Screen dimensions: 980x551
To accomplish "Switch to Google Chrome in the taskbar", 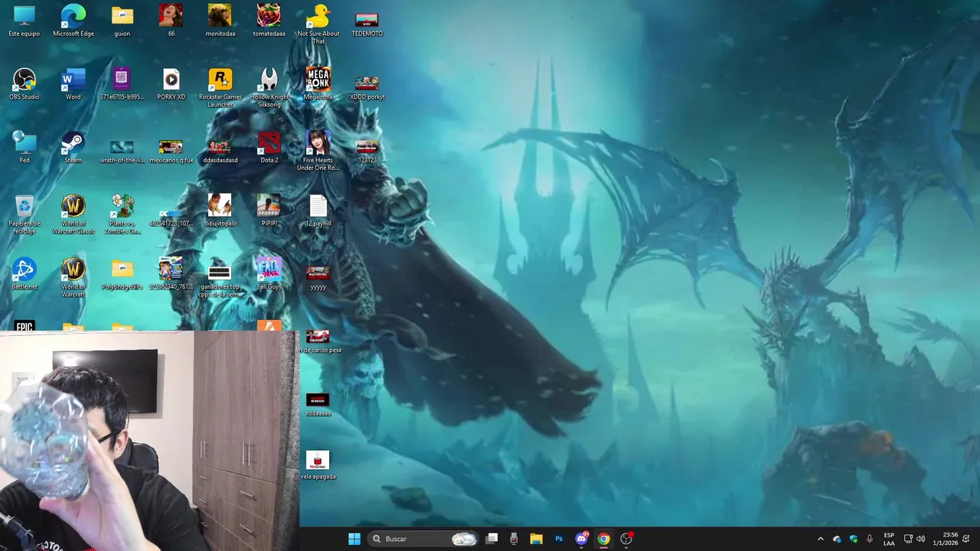I will (x=603, y=539).
